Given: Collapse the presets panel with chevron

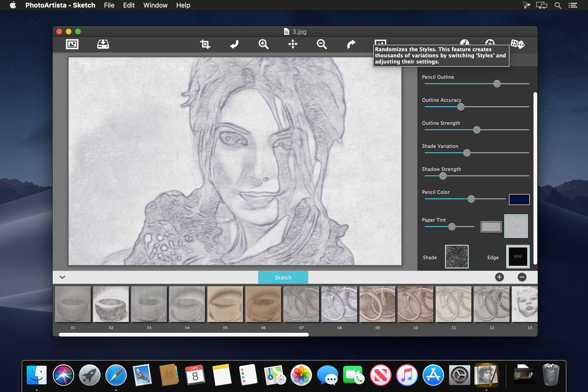Looking at the screenshot, I should (x=62, y=277).
